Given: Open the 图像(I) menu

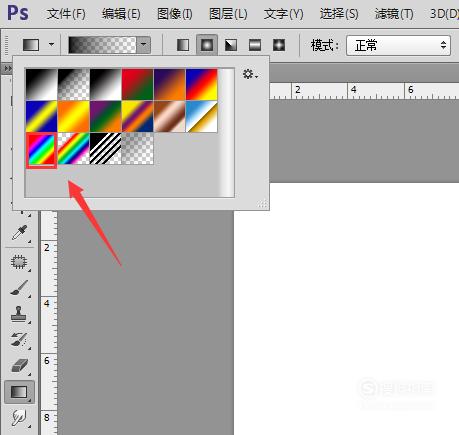Looking at the screenshot, I should 175,14.
